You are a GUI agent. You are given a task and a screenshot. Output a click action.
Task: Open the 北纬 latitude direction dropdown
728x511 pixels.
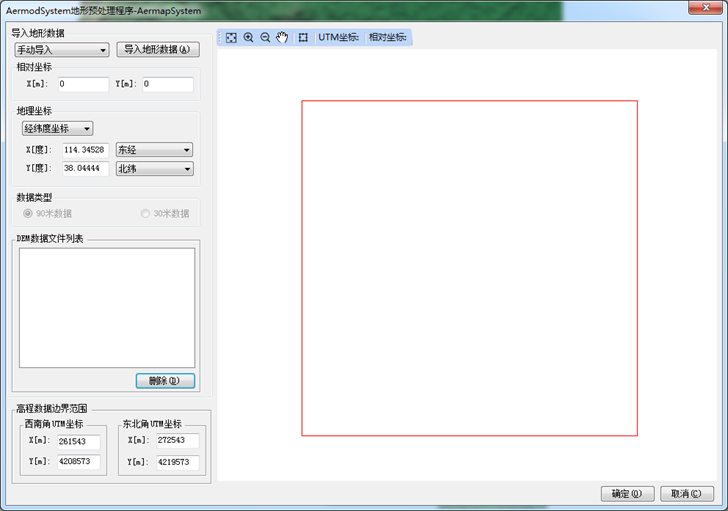coord(154,169)
